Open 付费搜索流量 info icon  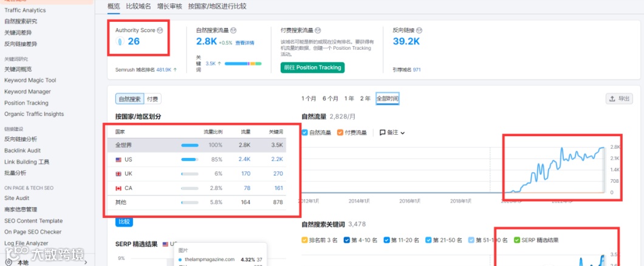click(318, 30)
